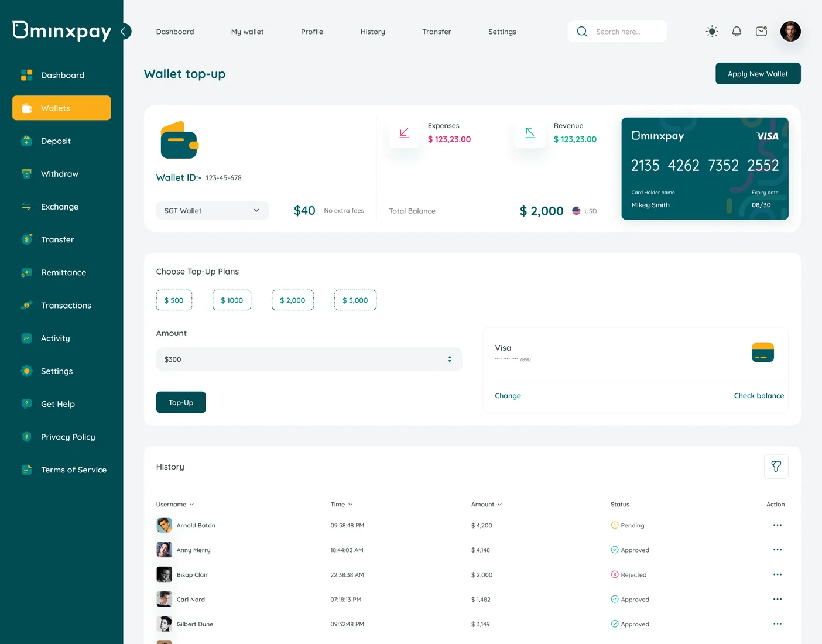Open actions menu for Anny Merry
The width and height of the screenshot is (822, 644).
[x=778, y=550]
